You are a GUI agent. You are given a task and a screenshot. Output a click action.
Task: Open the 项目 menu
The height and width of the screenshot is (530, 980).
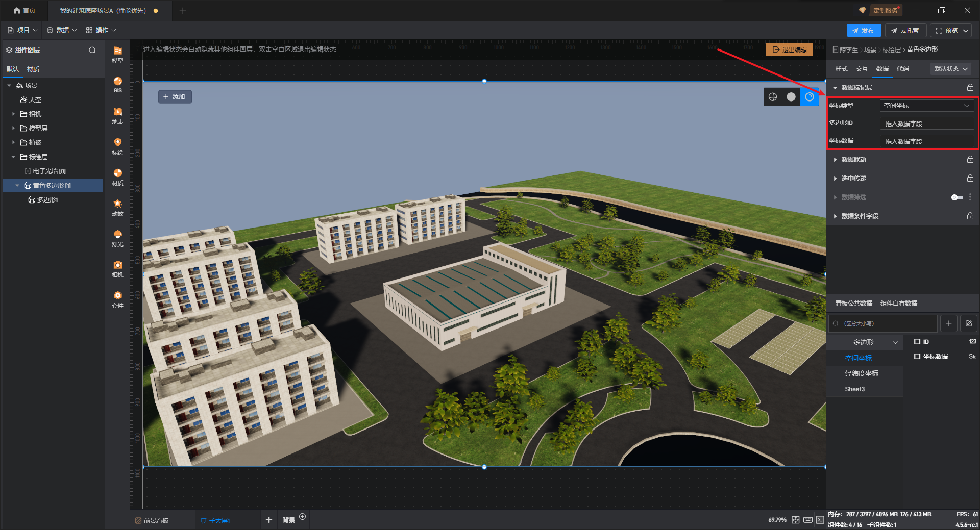pyautogui.click(x=23, y=30)
